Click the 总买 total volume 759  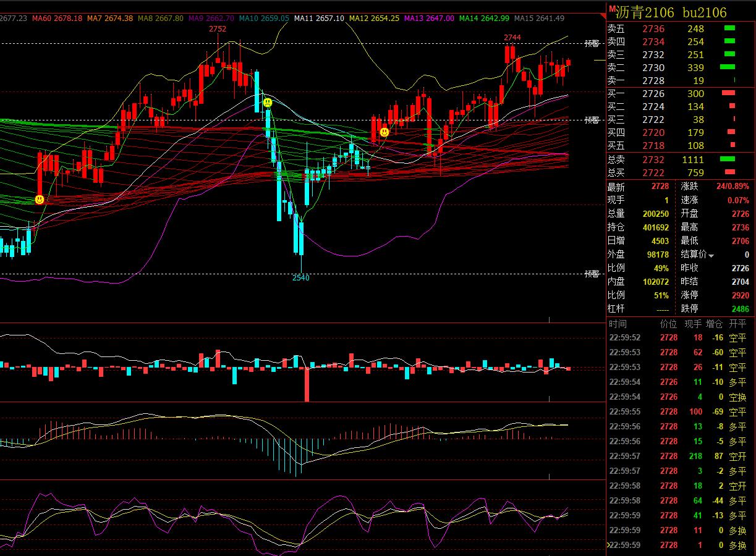695,173
